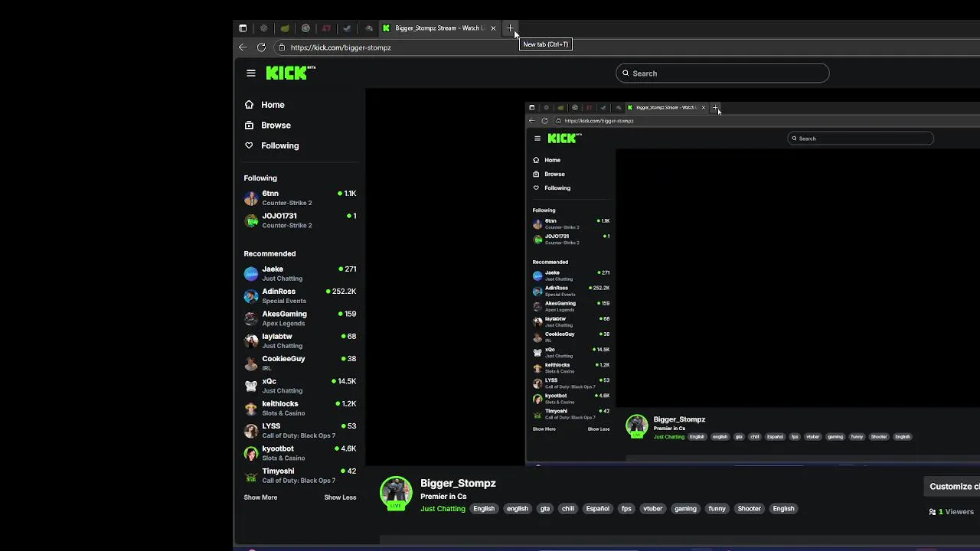Click AdinRoss's avatar icon

251,296
